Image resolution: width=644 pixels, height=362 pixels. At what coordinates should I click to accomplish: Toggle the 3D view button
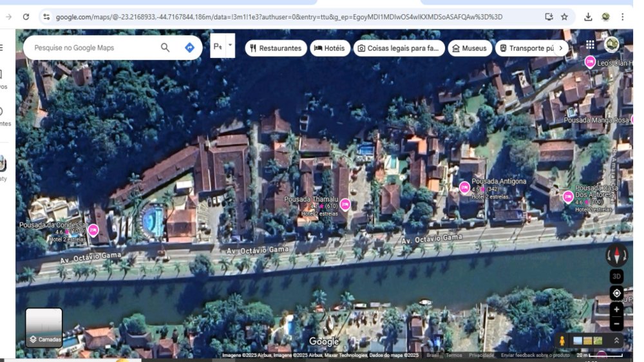pyautogui.click(x=616, y=276)
